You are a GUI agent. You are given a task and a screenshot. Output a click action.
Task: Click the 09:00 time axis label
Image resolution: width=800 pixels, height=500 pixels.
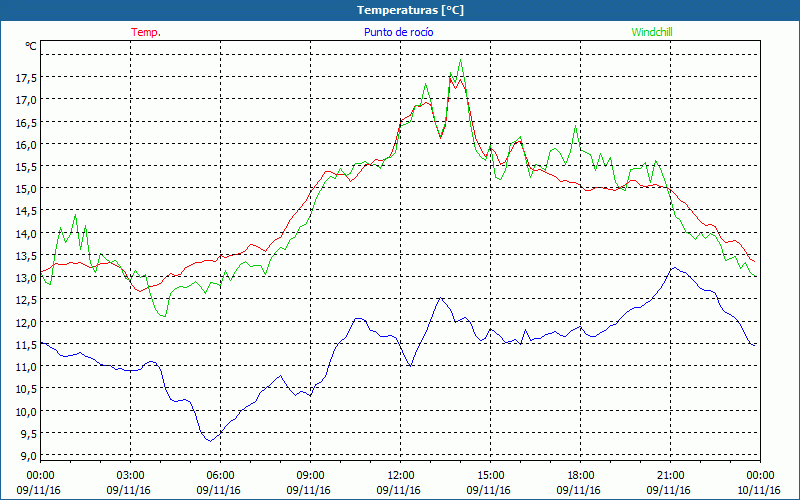pos(310,476)
